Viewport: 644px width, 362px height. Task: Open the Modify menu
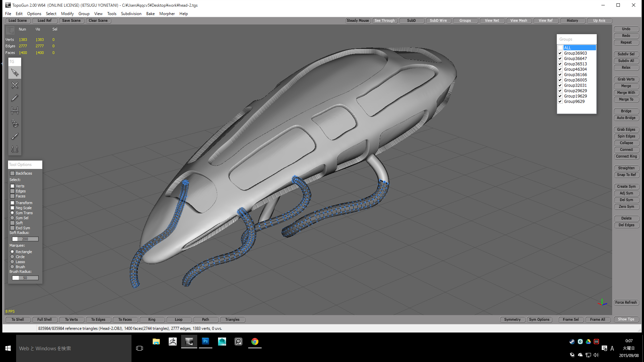click(67, 14)
